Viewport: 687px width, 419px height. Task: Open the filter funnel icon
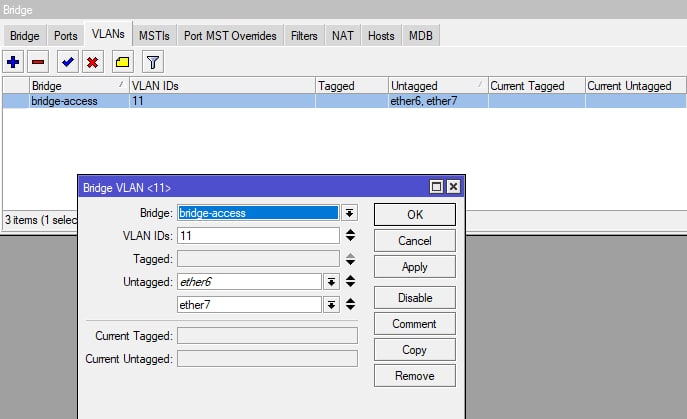coord(153,62)
